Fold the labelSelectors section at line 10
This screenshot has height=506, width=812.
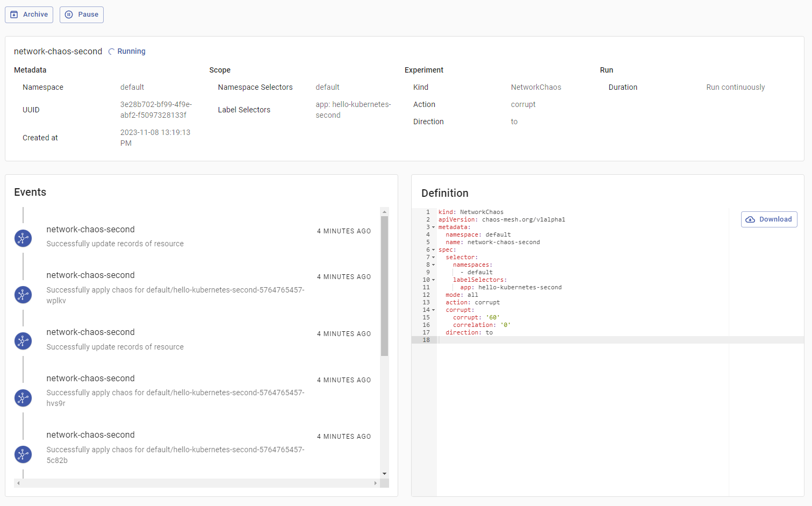434,280
